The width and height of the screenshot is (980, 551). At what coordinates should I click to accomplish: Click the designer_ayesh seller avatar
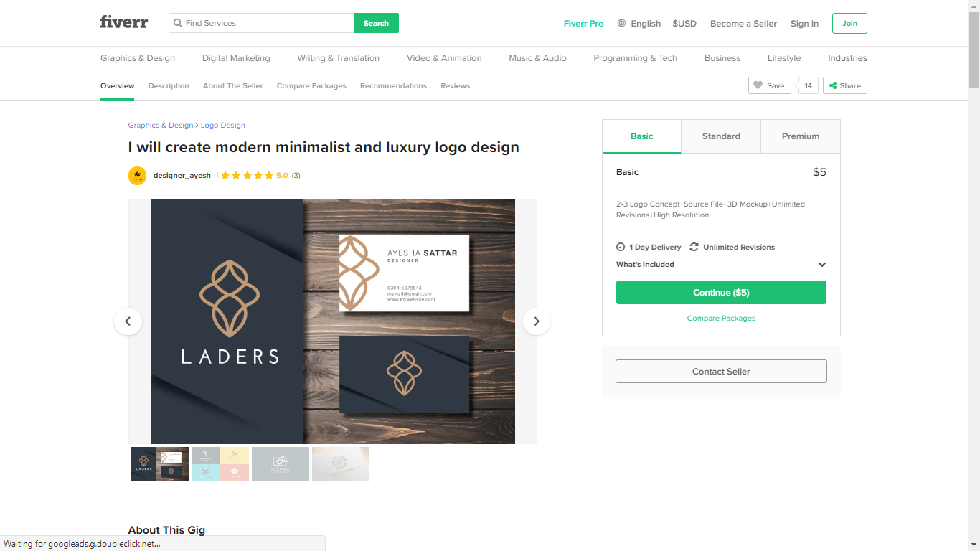click(137, 175)
